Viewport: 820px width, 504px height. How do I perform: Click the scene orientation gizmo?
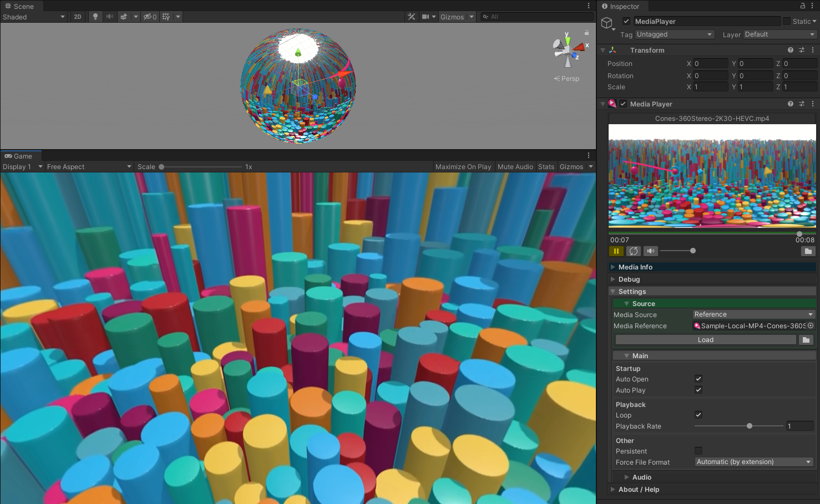coord(569,50)
